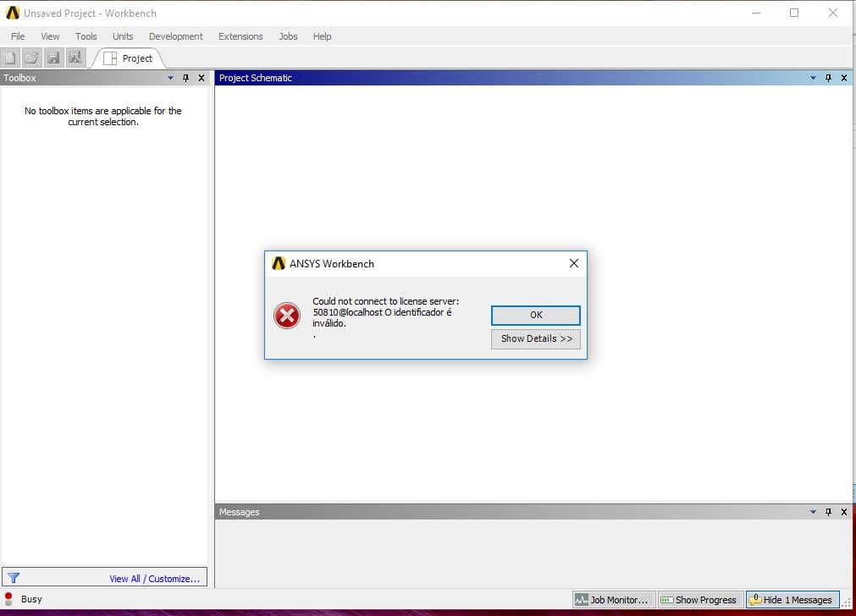Viewport: 856px width, 616px height.
Task: Open the Messages panel dropdown arrow
Action: [813, 512]
